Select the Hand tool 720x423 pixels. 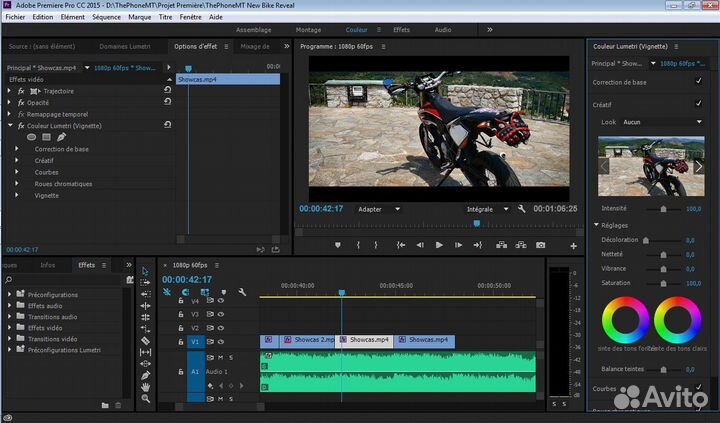pos(145,386)
